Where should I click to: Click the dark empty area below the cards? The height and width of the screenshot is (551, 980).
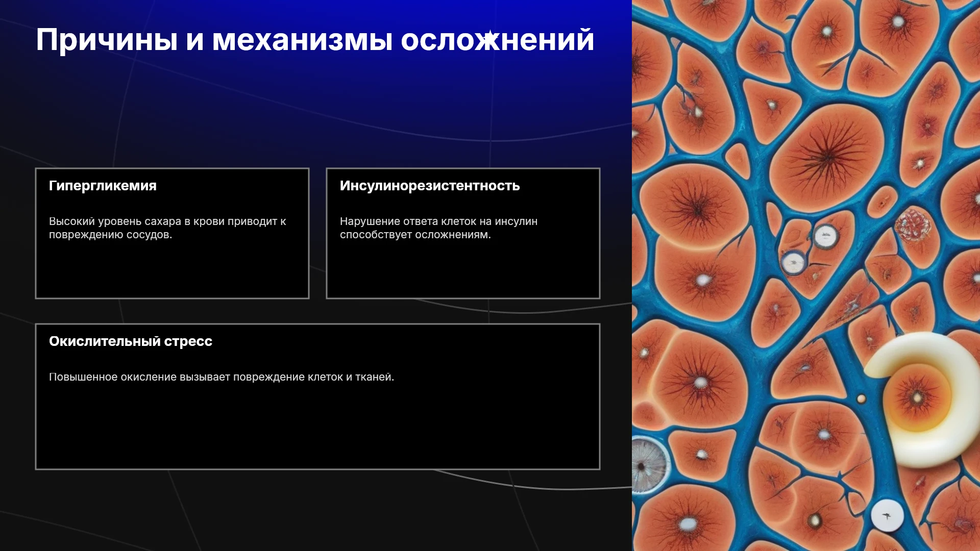coord(316,510)
